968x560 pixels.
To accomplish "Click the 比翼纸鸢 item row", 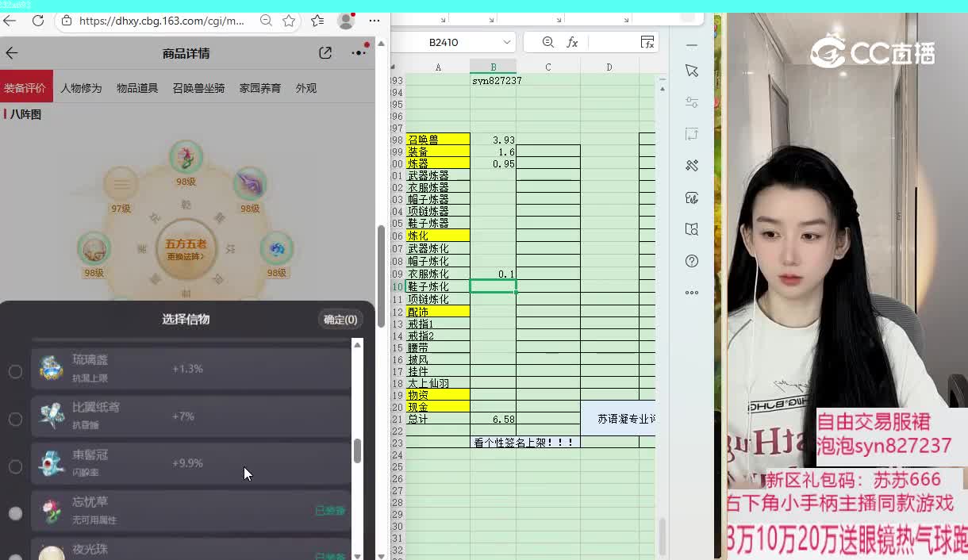I will [x=190, y=416].
